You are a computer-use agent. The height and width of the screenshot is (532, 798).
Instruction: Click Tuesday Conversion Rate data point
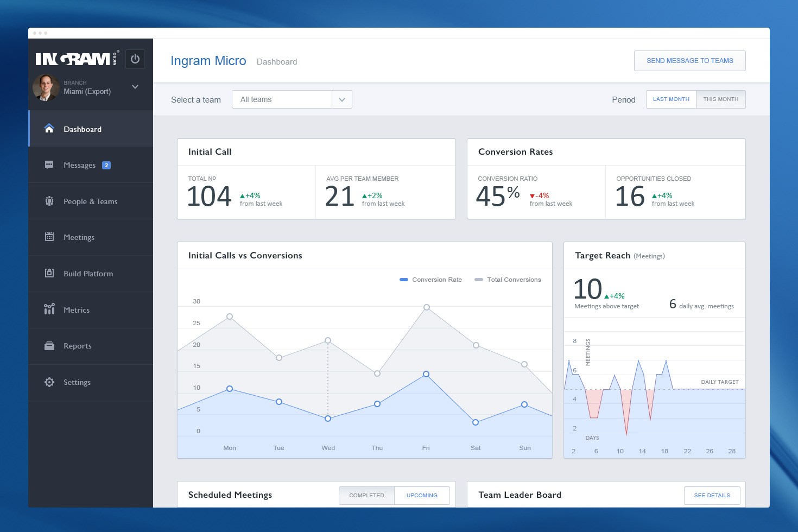[279, 402]
